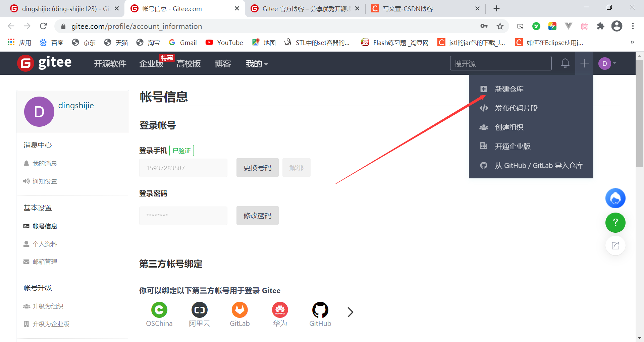Open the Gmail bookmark
Screen dimensions: 644x342
(183, 43)
